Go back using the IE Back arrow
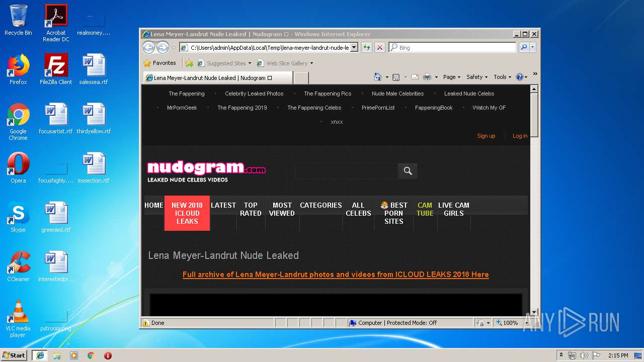Image resolution: width=644 pixels, height=362 pixels. [x=148, y=47]
